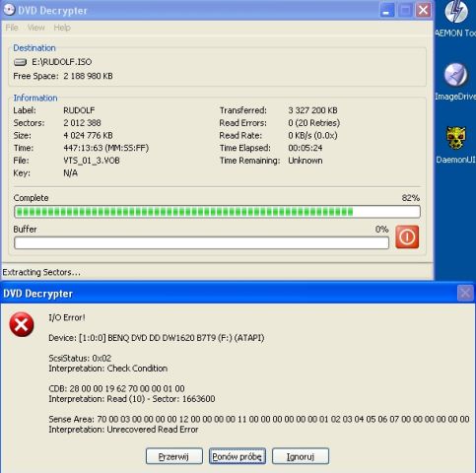Click the maximize button of main window
Image resolution: width=476 pixels, height=473 pixels.
(x=405, y=10)
